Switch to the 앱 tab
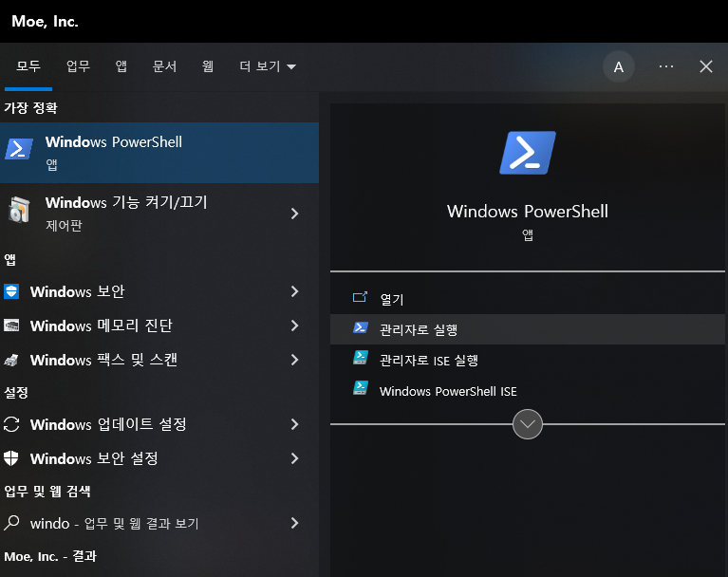 pos(121,66)
